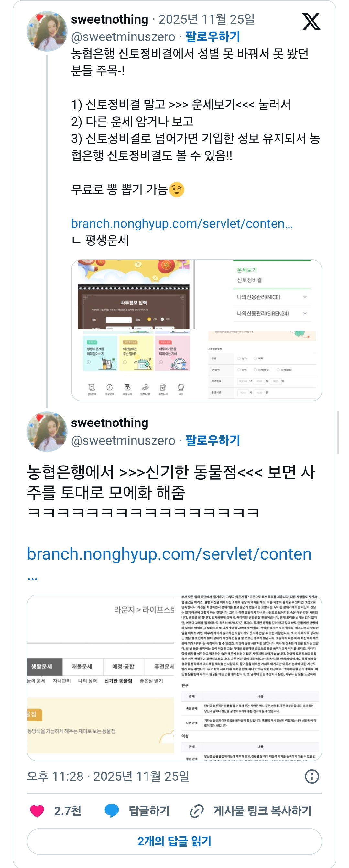349x868 pixels.
Task: Open sweetnothing's top profile avatar
Action: coord(47,31)
